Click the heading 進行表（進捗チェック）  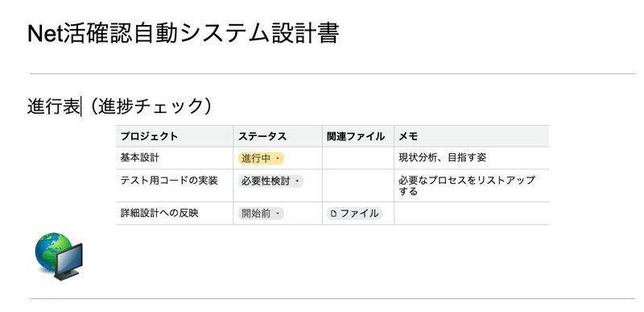pos(120,107)
